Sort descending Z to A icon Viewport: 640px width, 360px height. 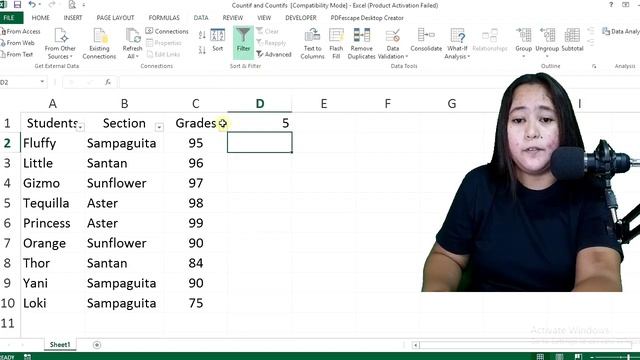click(x=202, y=50)
